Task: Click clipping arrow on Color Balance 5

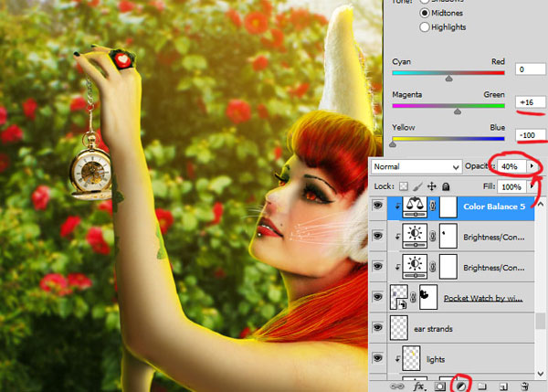Action: tap(397, 207)
